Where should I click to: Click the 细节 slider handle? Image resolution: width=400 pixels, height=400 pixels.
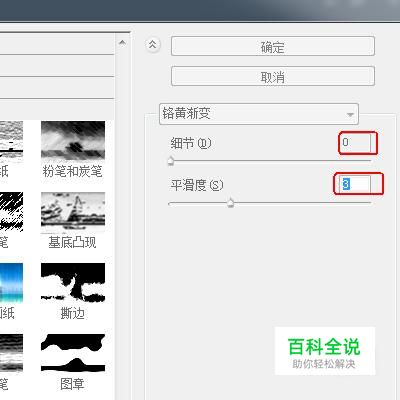pos(171,161)
